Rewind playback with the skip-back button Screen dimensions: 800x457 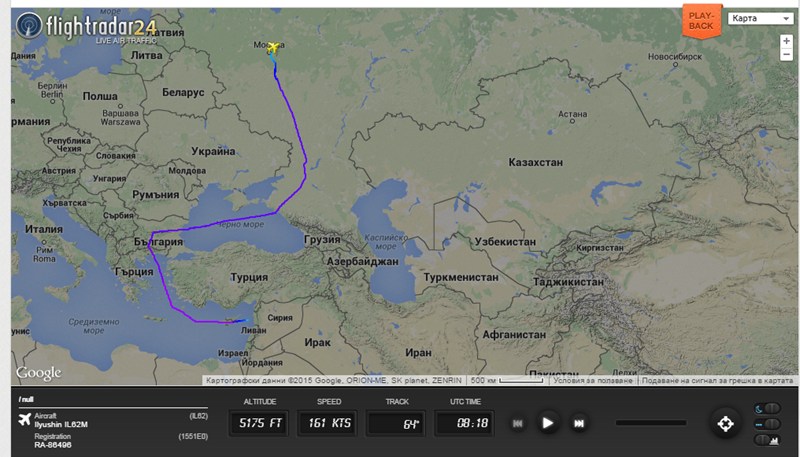(517, 423)
